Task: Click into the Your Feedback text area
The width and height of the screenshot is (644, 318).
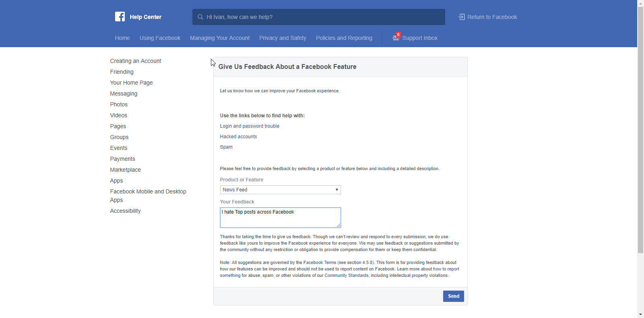Action: pyautogui.click(x=280, y=218)
